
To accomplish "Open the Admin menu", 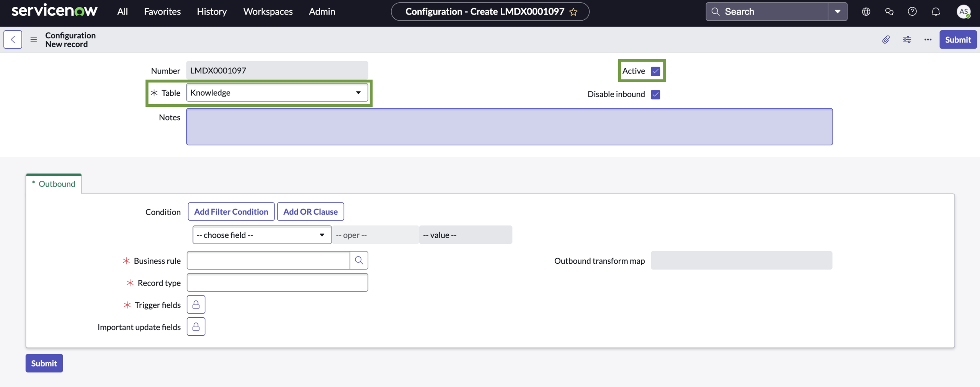I will coord(322,11).
